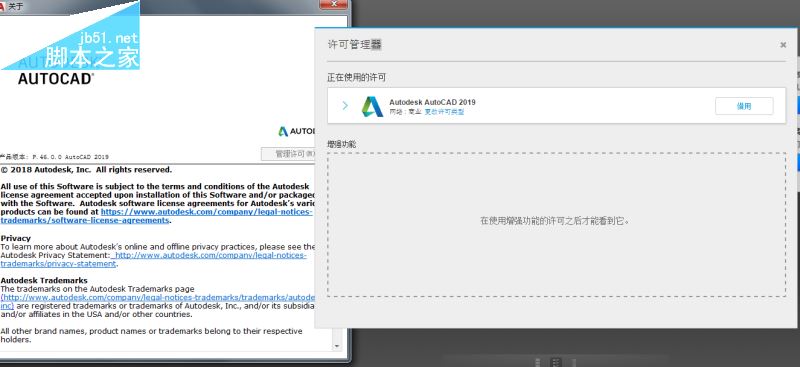Click the 管理许可 button in About window
Viewport: 800px width, 367px height.
click(x=288, y=154)
